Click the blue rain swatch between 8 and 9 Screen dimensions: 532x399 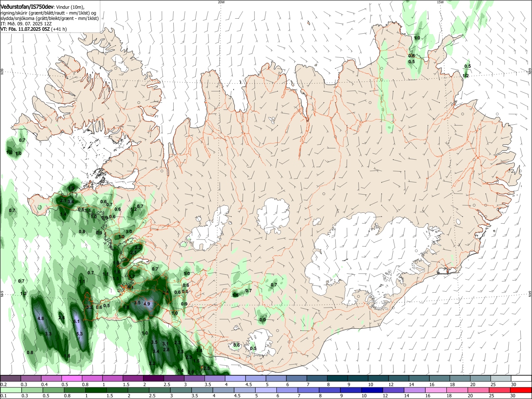[330, 390]
